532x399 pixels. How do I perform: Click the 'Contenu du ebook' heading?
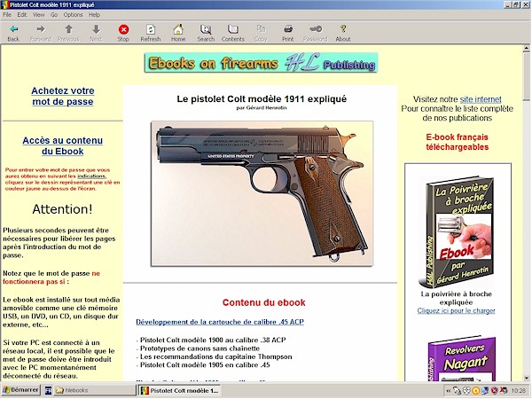point(263,302)
